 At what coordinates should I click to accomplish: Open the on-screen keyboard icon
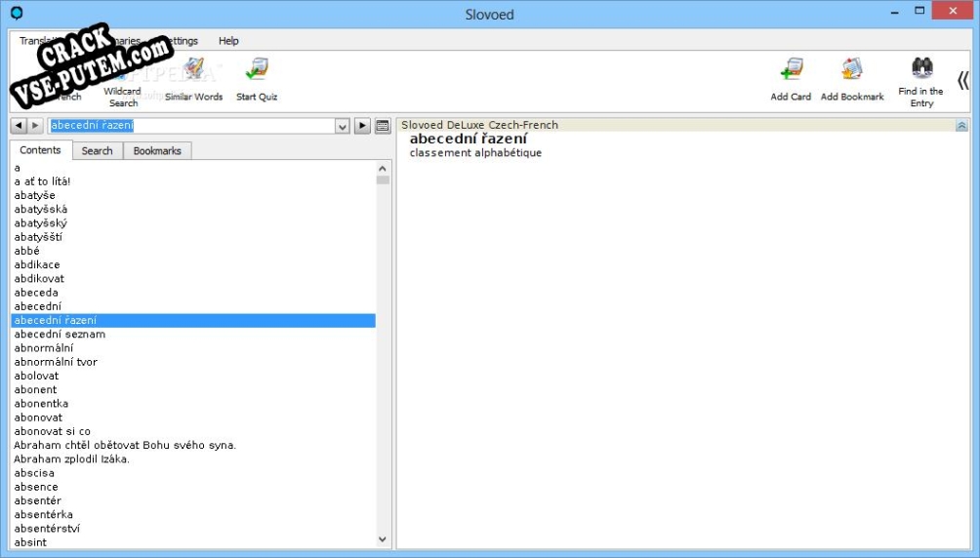pos(382,126)
